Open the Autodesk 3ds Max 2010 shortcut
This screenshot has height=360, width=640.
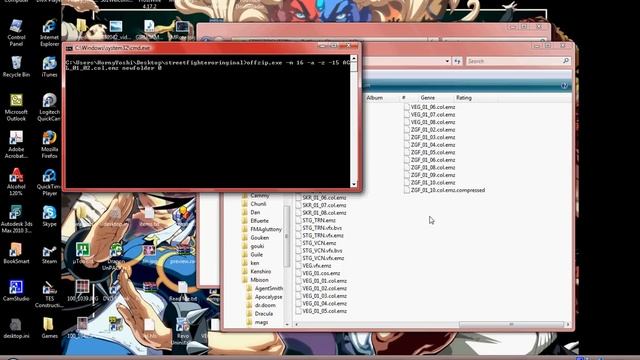tap(16, 220)
